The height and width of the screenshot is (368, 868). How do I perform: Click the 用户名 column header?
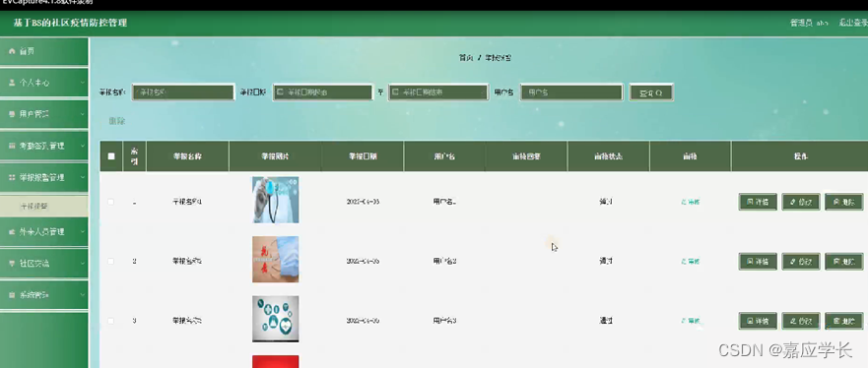pyautogui.click(x=444, y=156)
